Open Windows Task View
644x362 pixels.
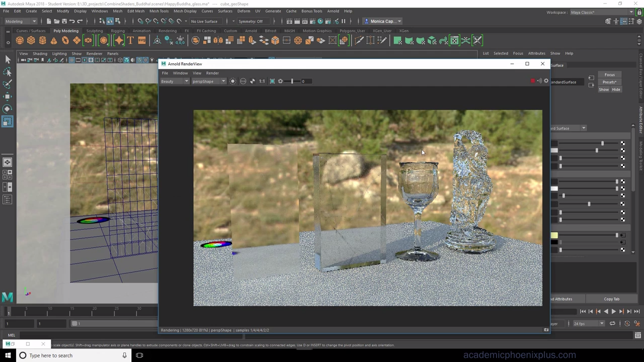(139, 355)
